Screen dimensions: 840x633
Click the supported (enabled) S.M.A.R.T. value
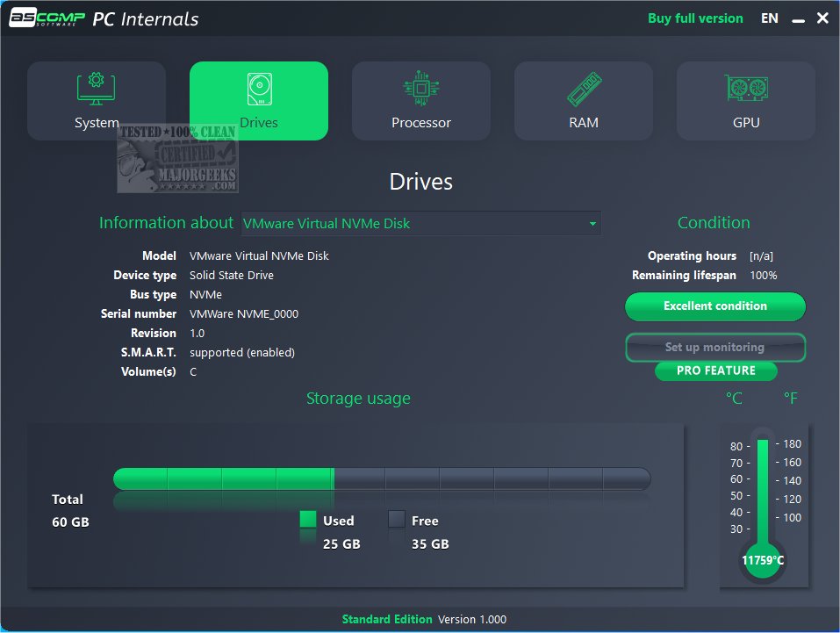242,353
